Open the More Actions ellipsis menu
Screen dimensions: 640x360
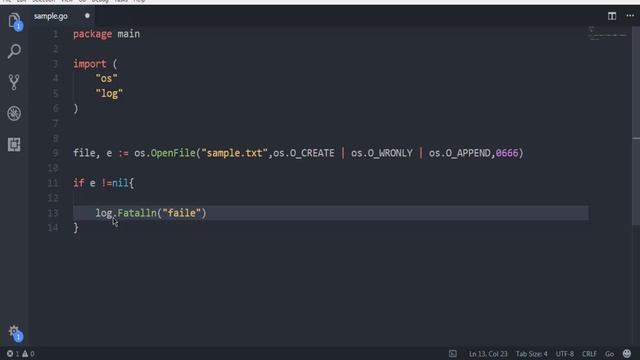[x=630, y=16]
